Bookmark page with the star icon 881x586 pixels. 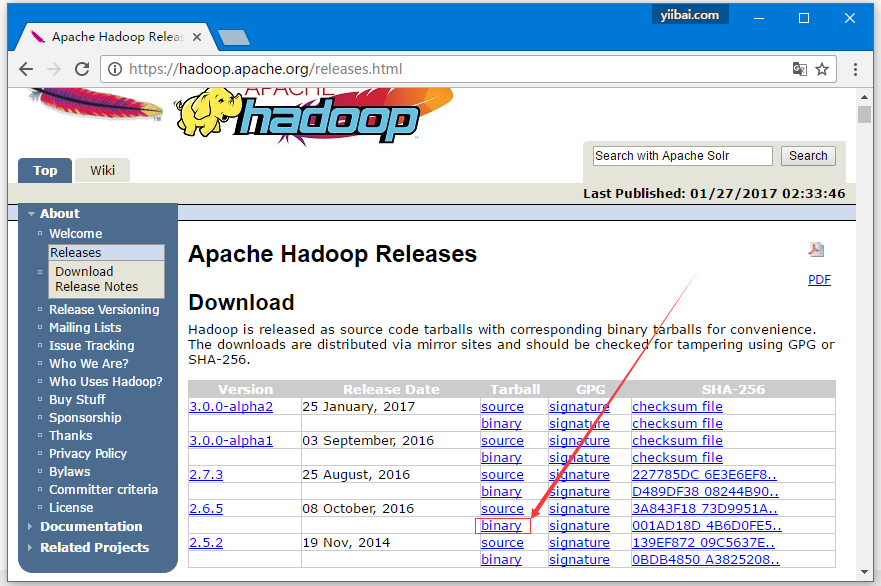click(822, 69)
